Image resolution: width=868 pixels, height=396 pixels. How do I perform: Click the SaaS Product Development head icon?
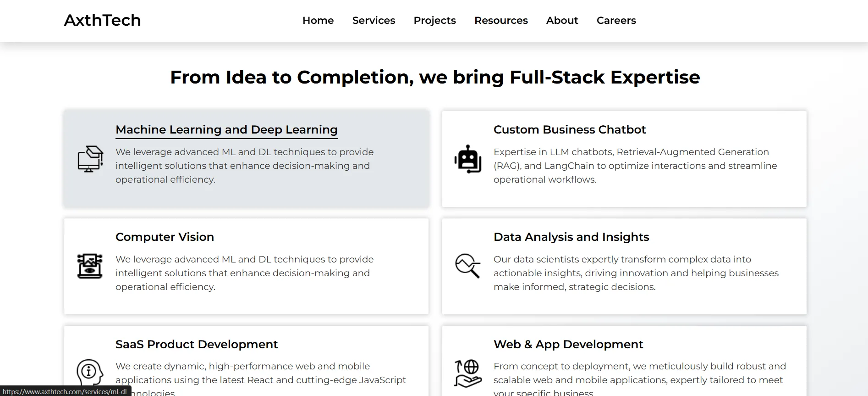click(90, 372)
